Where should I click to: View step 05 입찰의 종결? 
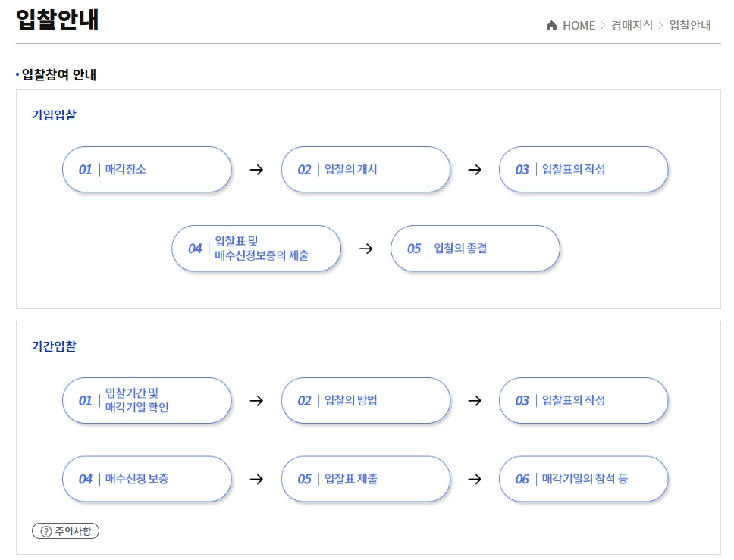click(x=475, y=249)
